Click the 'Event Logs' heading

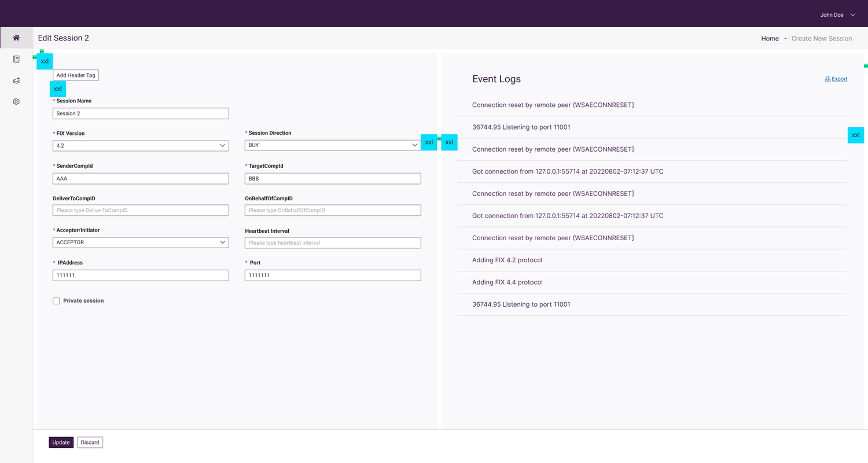[x=496, y=79]
